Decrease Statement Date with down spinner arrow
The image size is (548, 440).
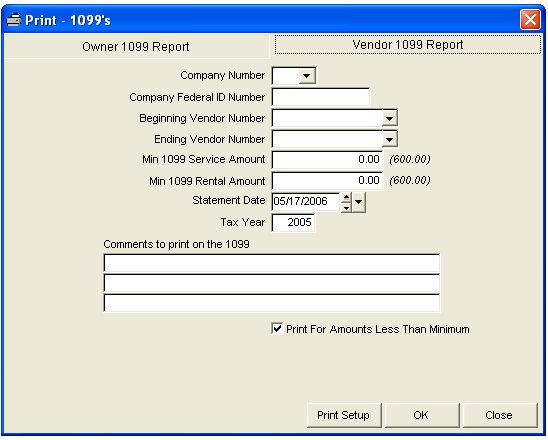click(346, 207)
